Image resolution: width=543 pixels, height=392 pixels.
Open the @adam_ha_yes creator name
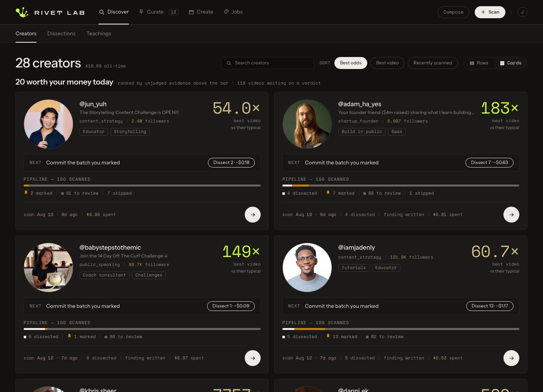[x=360, y=104]
